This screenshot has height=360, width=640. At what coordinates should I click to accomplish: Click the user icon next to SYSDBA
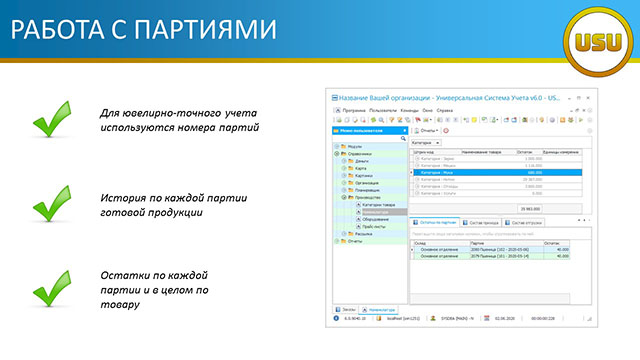click(x=433, y=318)
